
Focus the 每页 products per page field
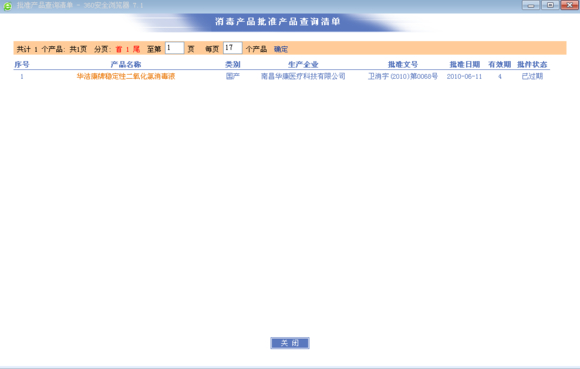click(x=233, y=48)
